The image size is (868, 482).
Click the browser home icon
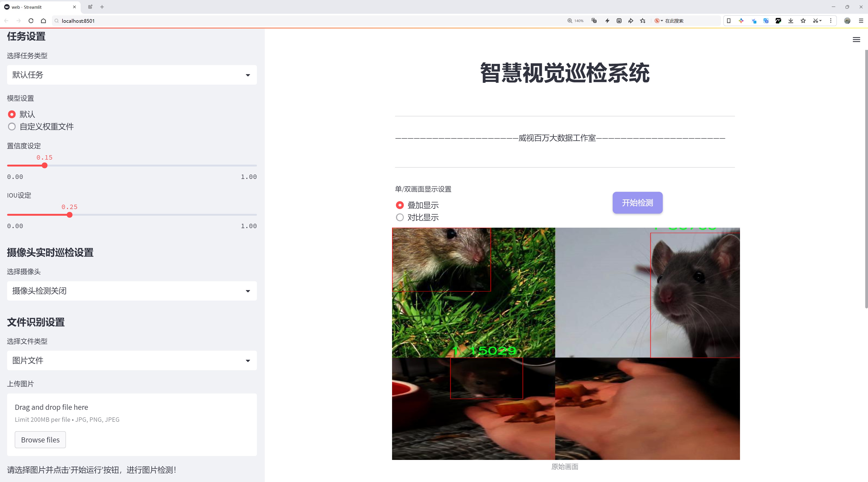tap(43, 21)
